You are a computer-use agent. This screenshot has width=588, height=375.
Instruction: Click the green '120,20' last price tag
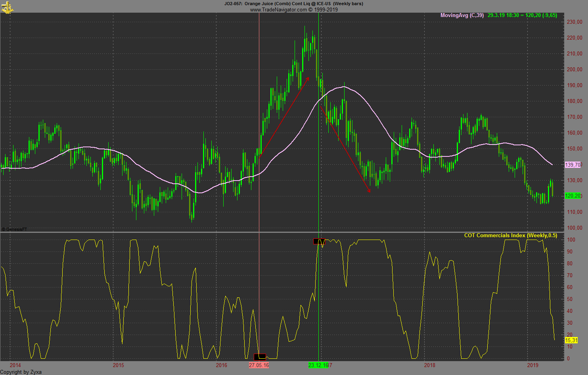point(573,196)
